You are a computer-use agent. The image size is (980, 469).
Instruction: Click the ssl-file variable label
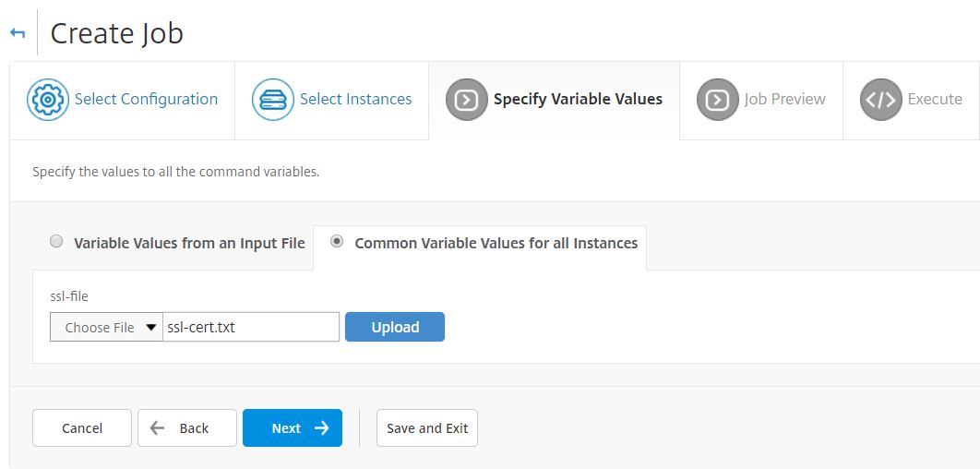(69, 296)
